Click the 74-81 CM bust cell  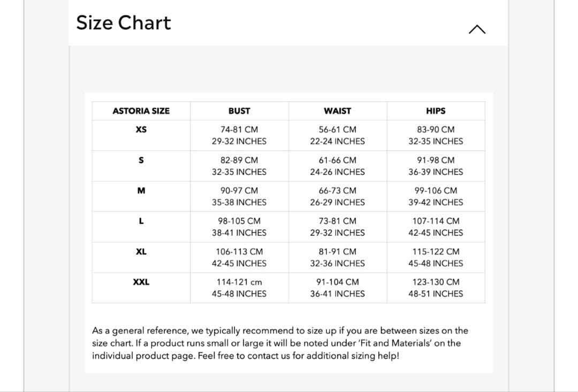(239, 130)
